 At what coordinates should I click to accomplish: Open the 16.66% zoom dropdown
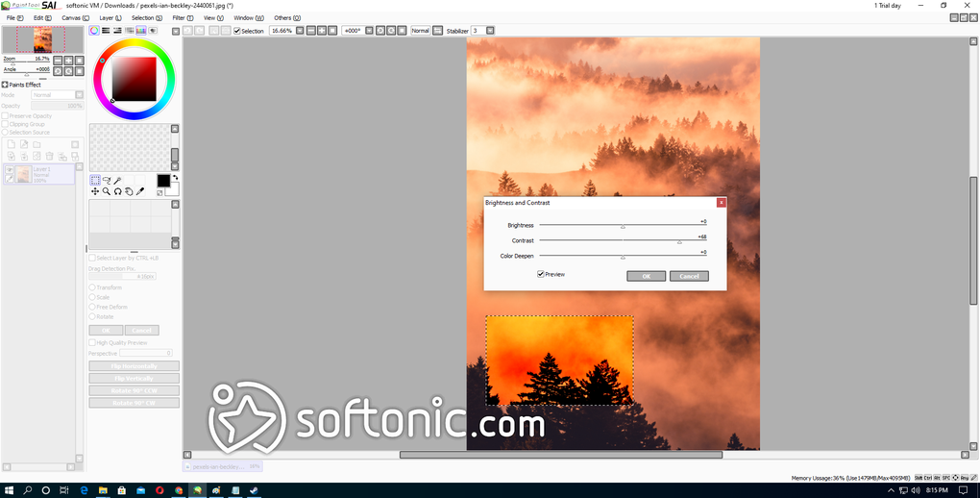(300, 30)
